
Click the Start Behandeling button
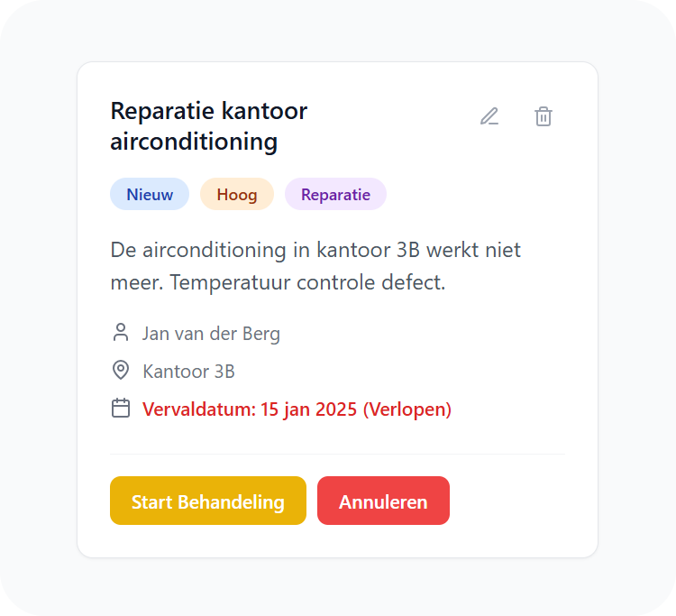pyautogui.click(x=208, y=501)
